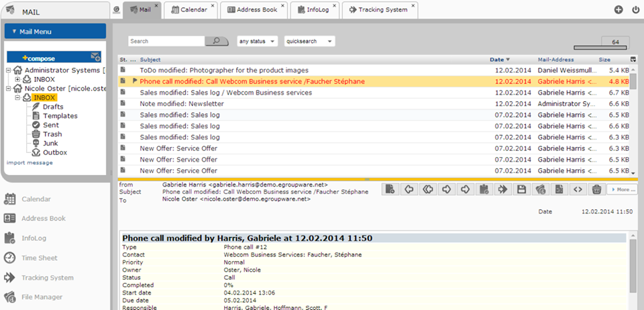Open File Manager from the sidebar

point(42,297)
